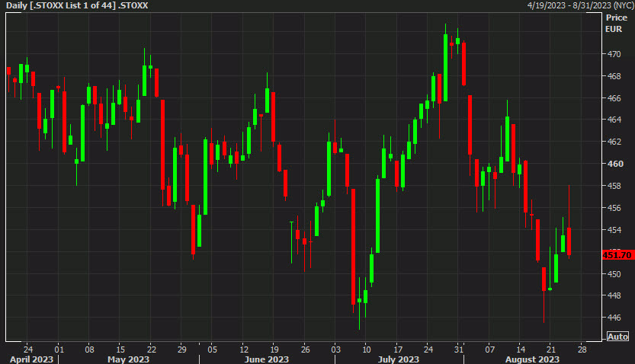Click date tick 29 in May
Viewport: 635px width, 364px height.
(182, 350)
